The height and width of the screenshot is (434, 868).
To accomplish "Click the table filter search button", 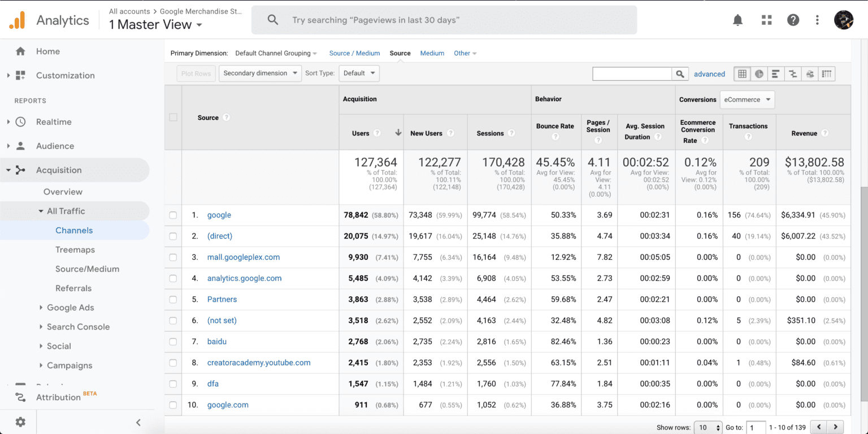I will [x=680, y=73].
